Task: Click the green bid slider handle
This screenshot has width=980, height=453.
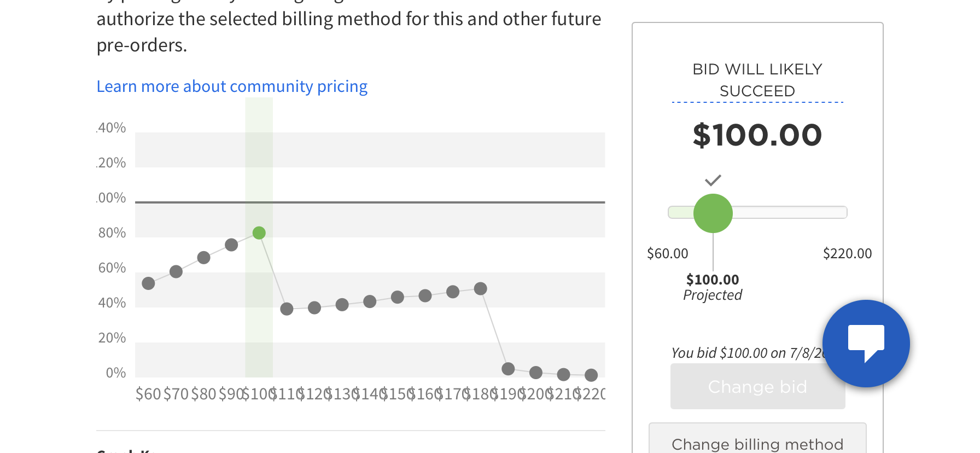Action: tap(713, 213)
